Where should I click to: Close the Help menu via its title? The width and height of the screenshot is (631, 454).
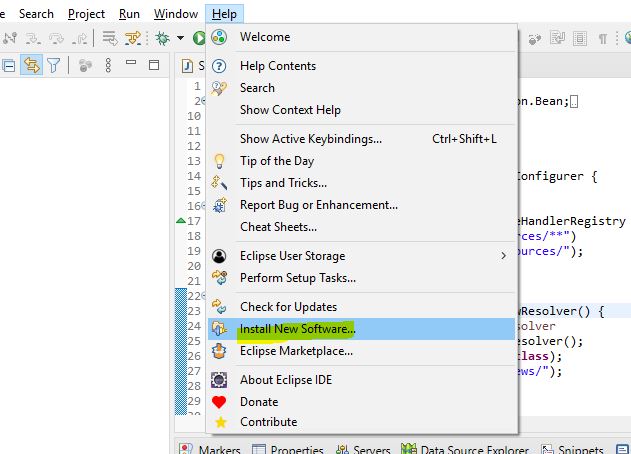pyautogui.click(x=224, y=14)
